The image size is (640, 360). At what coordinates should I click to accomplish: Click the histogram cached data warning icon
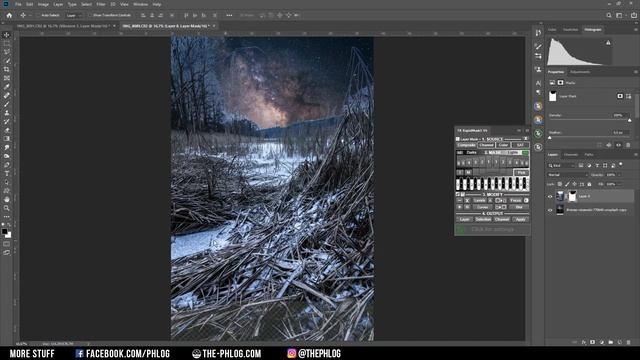[608, 42]
